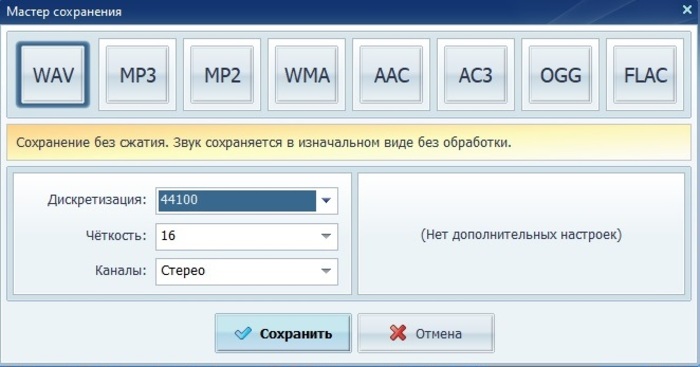Cancel with the Отмена button
The image size is (700, 367).
[x=425, y=333]
